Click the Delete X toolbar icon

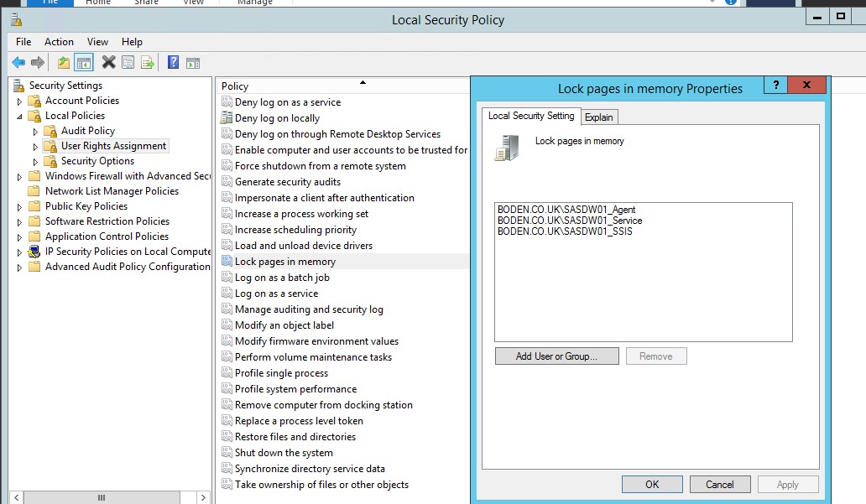[109, 62]
